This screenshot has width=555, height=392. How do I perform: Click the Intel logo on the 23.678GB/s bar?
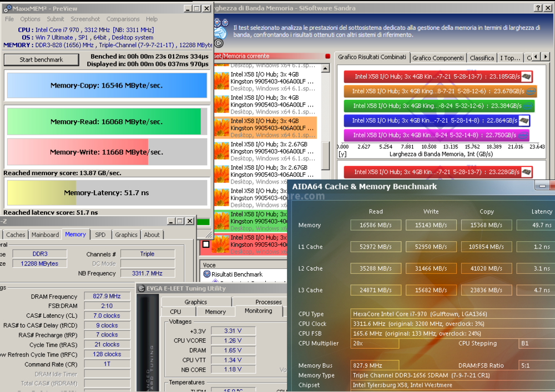531,91
